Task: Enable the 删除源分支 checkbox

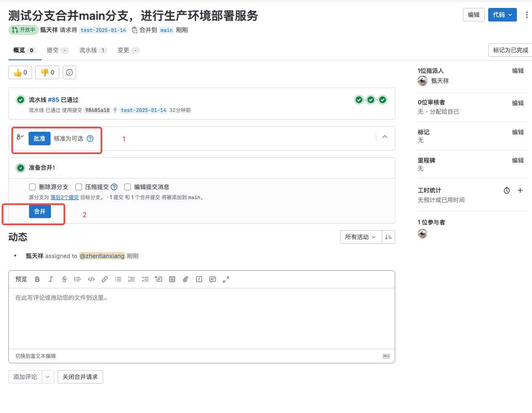Action: pos(32,187)
